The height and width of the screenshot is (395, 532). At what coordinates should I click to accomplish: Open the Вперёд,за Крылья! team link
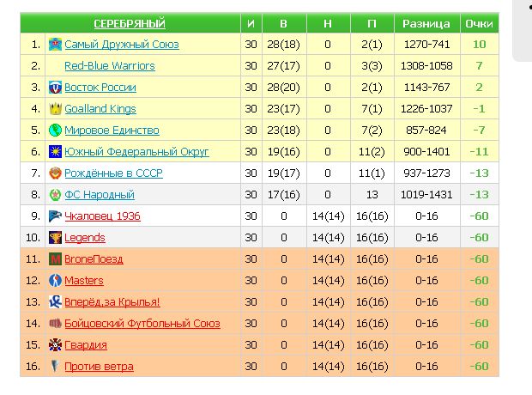112,302
